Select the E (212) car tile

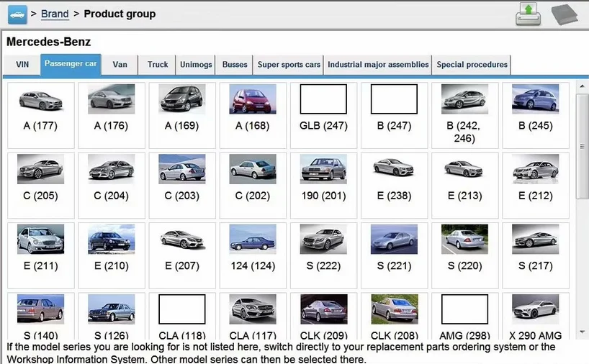pyautogui.click(x=535, y=186)
